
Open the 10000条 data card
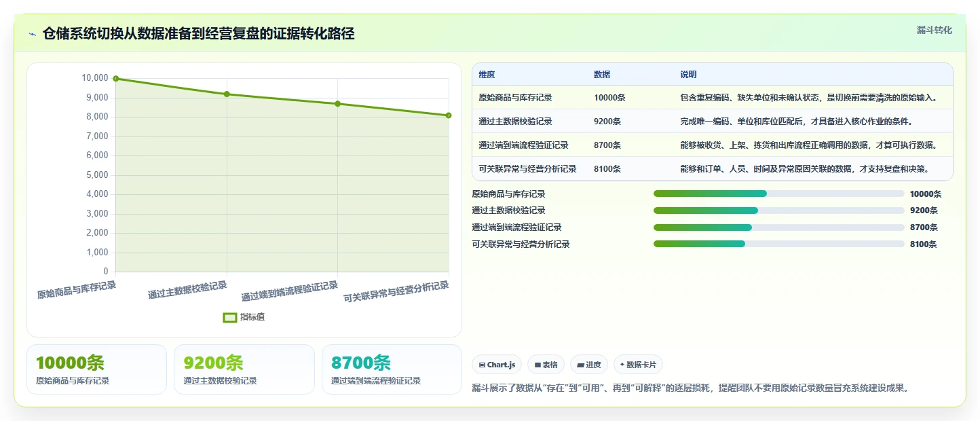(96, 369)
